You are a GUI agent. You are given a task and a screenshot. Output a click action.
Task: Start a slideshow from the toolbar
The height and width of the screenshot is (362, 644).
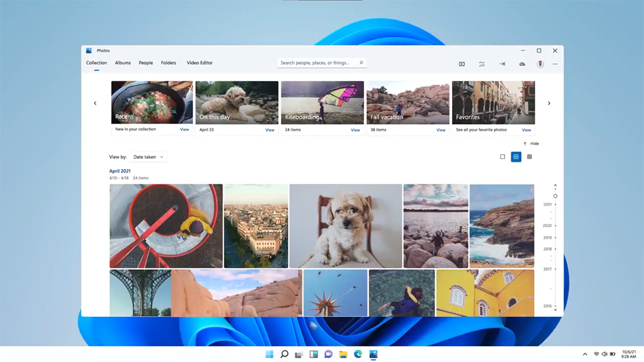tap(461, 64)
